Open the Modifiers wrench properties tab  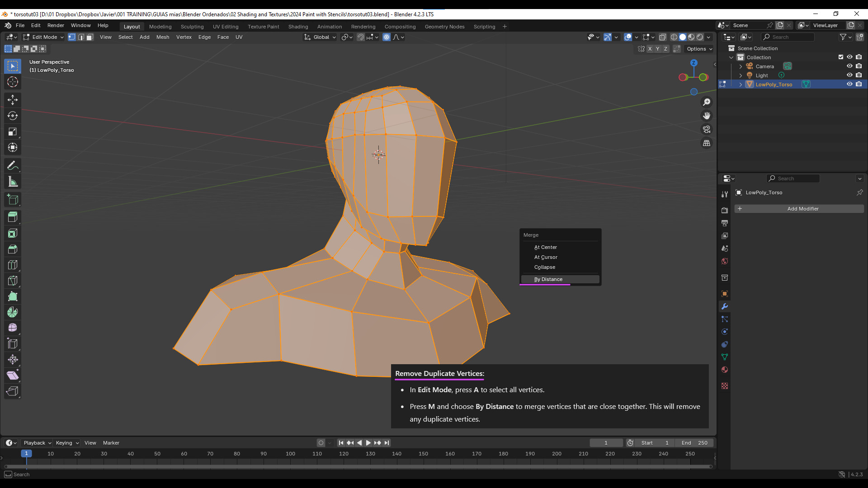[x=725, y=306]
